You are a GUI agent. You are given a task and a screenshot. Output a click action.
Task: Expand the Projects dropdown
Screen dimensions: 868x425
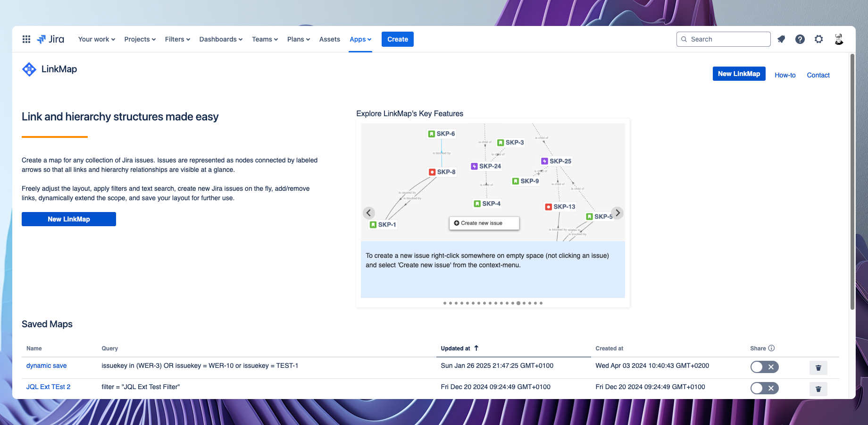point(140,39)
